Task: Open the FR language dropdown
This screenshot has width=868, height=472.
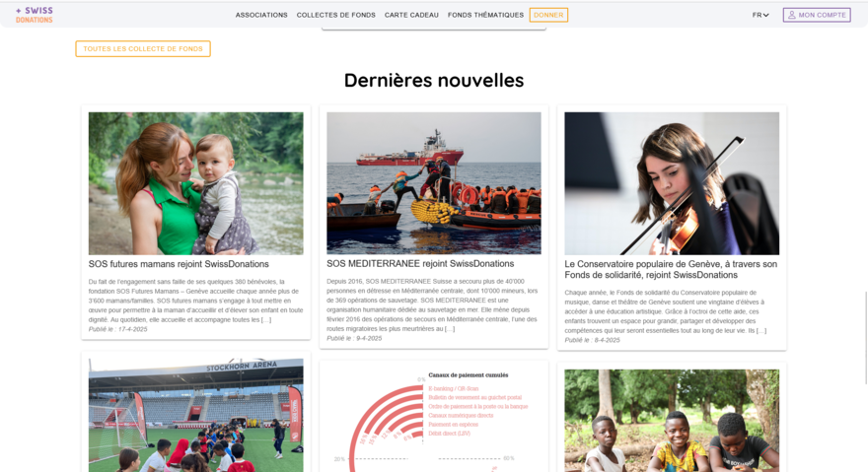Action: coord(760,15)
